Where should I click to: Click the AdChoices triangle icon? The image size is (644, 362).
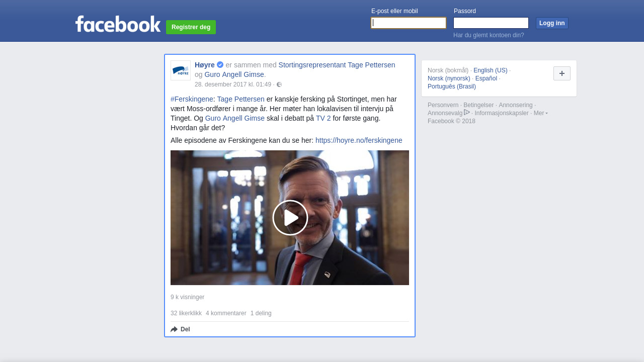467,113
